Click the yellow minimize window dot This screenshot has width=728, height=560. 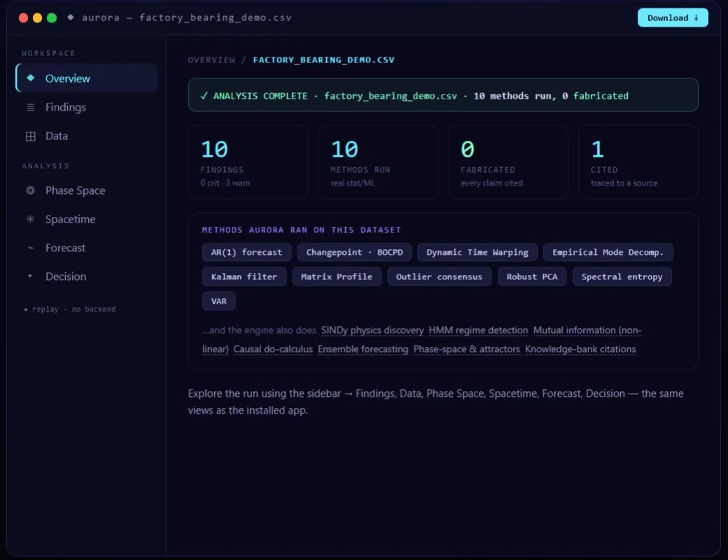[38, 17]
